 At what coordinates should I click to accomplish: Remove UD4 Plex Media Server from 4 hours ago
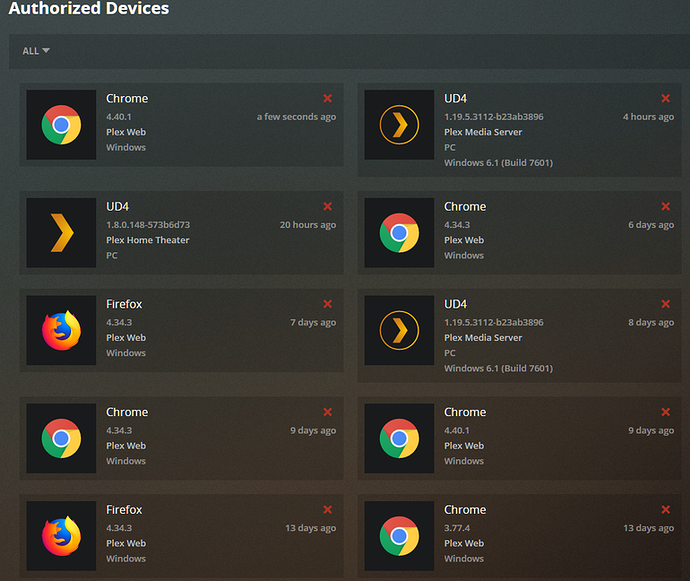click(x=666, y=98)
